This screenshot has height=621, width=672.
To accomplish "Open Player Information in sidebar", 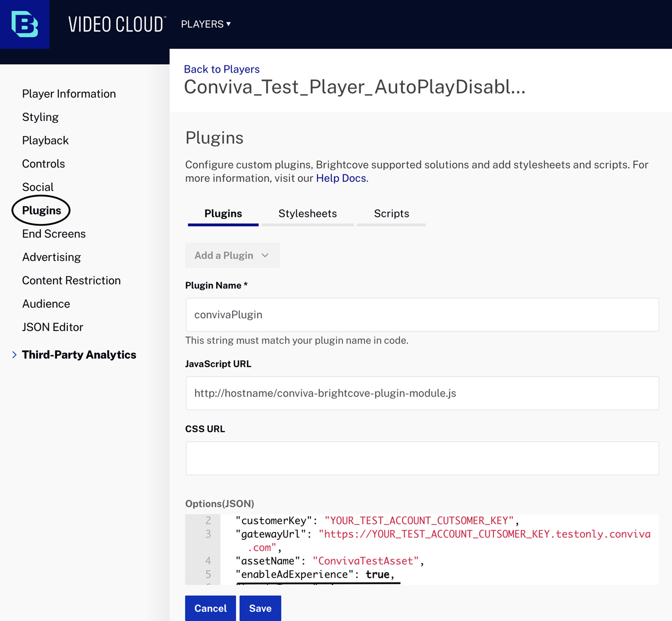I will [x=69, y=94].
